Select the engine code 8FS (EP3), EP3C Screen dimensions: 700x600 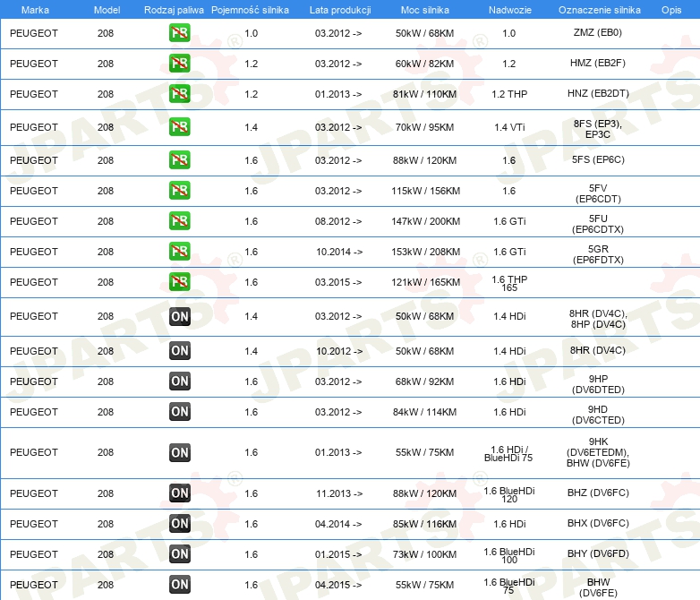click(598, 129)
